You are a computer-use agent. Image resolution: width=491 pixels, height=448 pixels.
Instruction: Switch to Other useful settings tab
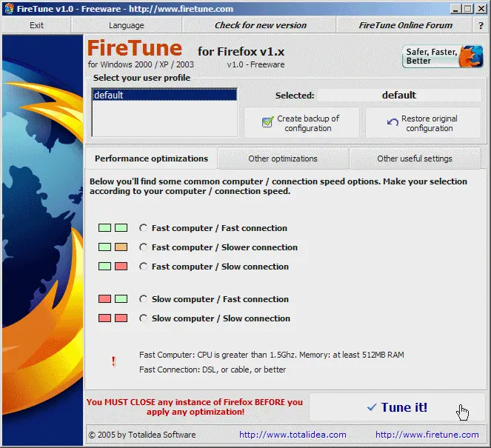[414, 158]
